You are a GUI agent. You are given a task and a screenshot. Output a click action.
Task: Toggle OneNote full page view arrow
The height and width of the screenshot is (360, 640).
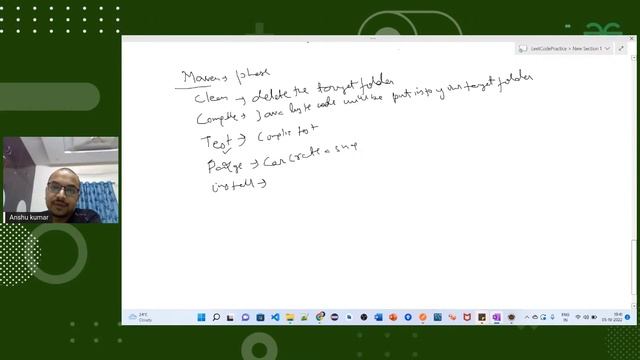click(x=621, y=49)
